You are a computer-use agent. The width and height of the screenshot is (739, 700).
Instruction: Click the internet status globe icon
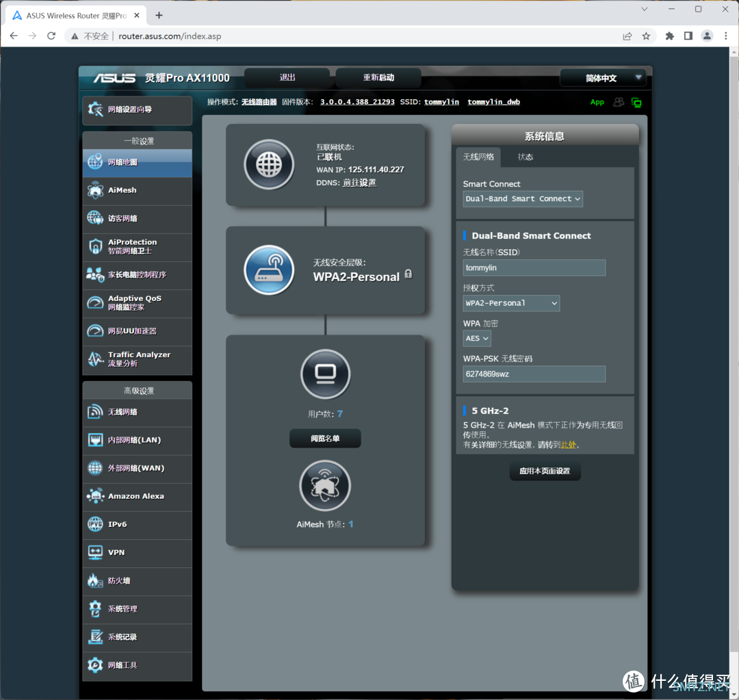pyautogui.click(x=269, y=164)
